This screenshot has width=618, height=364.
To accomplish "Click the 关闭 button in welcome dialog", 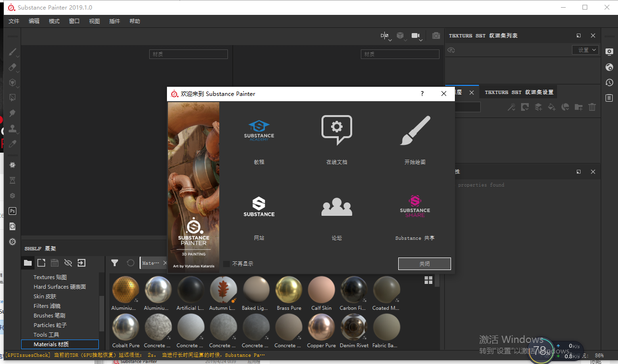I will coord(424,264).
